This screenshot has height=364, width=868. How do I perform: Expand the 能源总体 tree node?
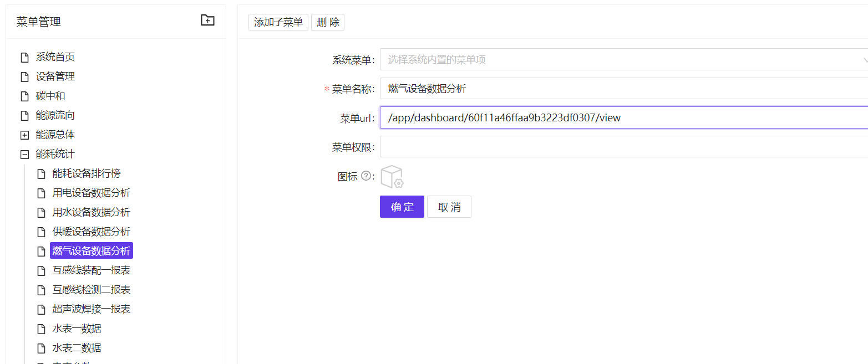tap(24, 134)
